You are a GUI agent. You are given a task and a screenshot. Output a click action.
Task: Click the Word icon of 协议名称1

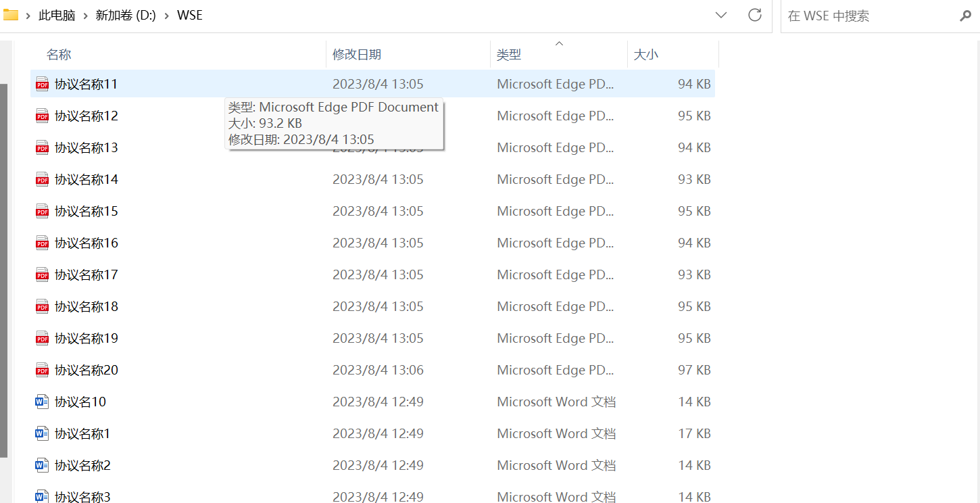(x=42, y=434)
